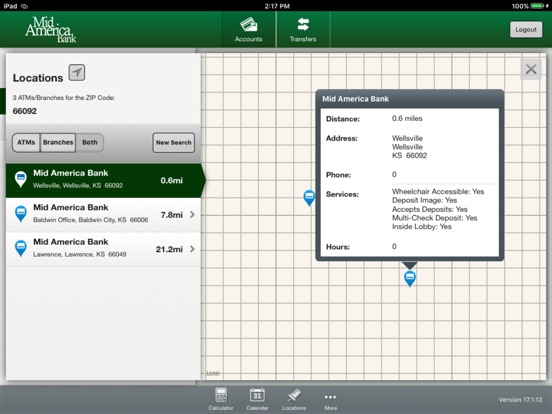This screenshot has height=414, width=552.
Task: Close the map view with X
Action: point(531,69)
